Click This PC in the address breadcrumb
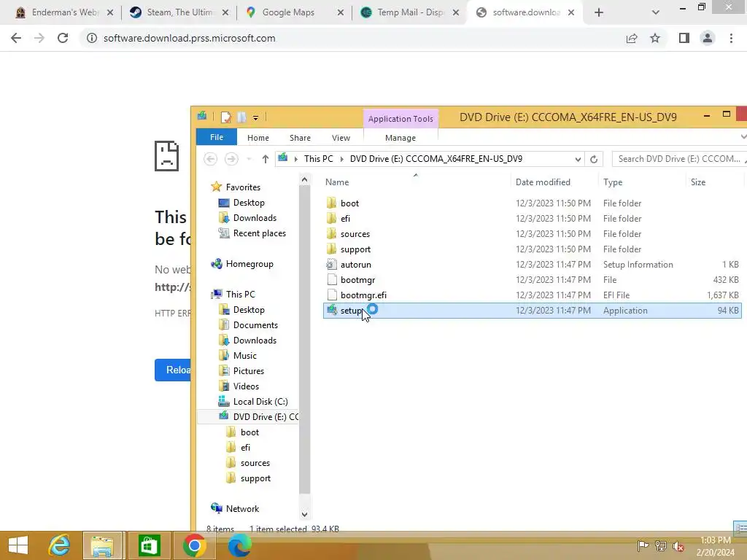 pyautogui.click(x=318, y=158)
